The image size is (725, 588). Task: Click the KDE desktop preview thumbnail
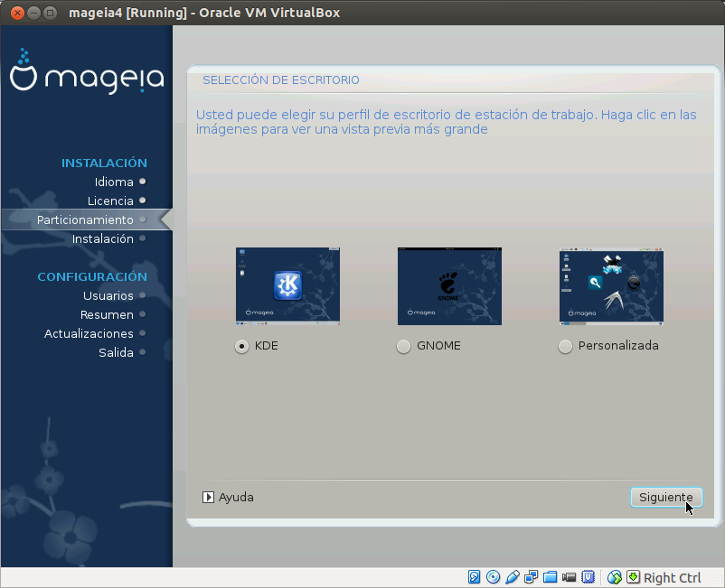pos(287,285)
